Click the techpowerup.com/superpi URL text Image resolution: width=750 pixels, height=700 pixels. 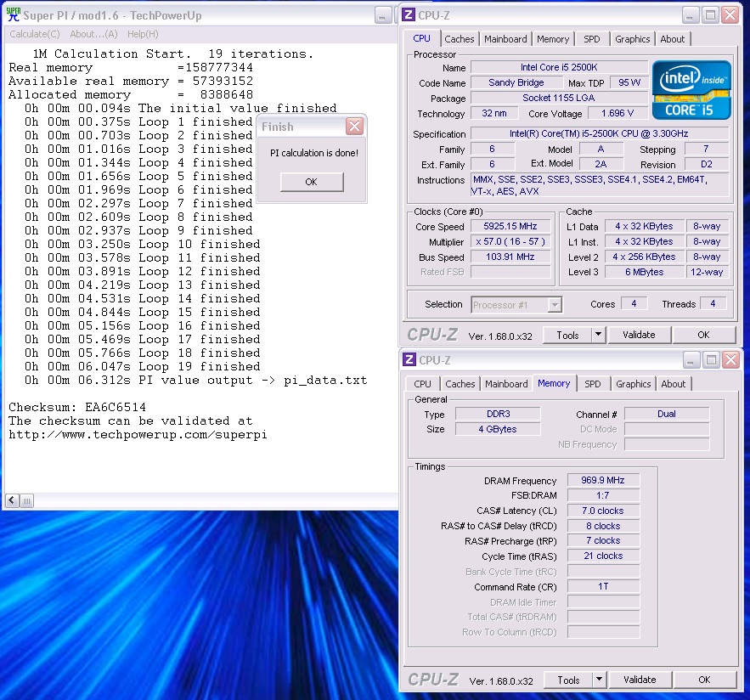tap(138, 434)
